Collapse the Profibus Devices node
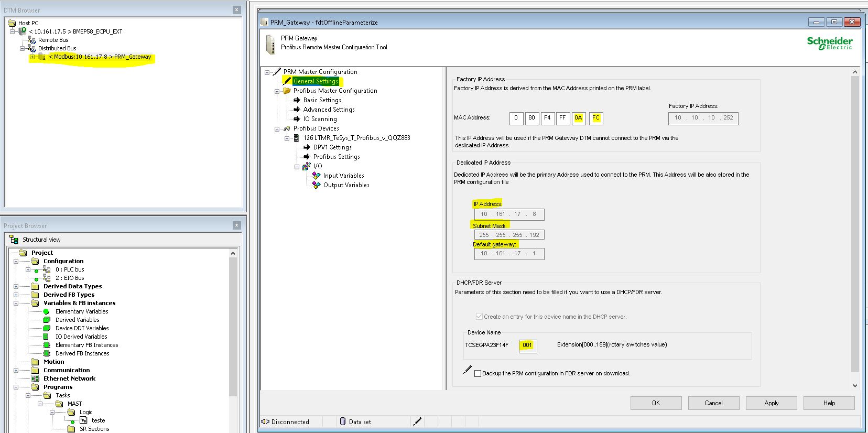The image size is (868, 433). coord(277,128)
